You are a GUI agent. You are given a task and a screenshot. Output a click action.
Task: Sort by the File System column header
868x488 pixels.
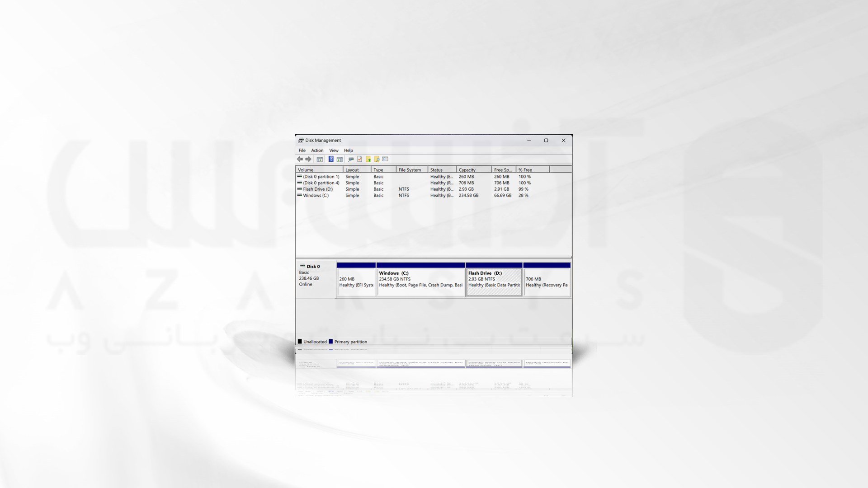click(x=412, y=170)
